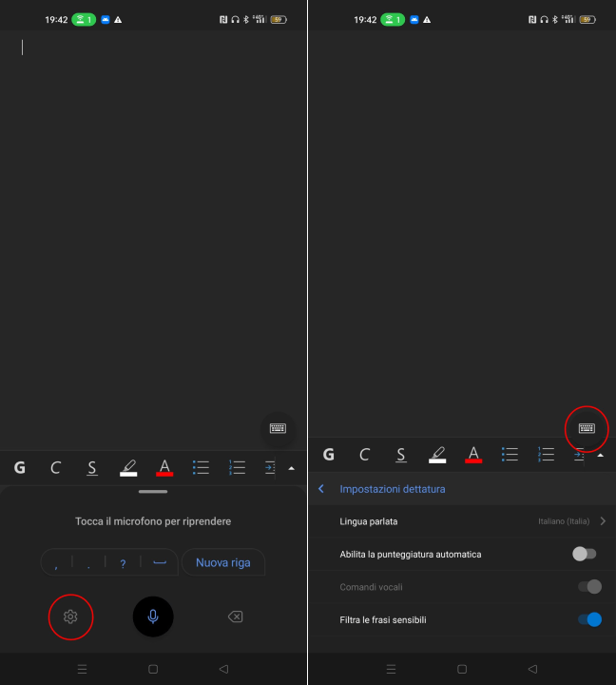Screen dimensions: 616x685
Task: Show keyboard via icon above dictation settings
Action: 587,428
